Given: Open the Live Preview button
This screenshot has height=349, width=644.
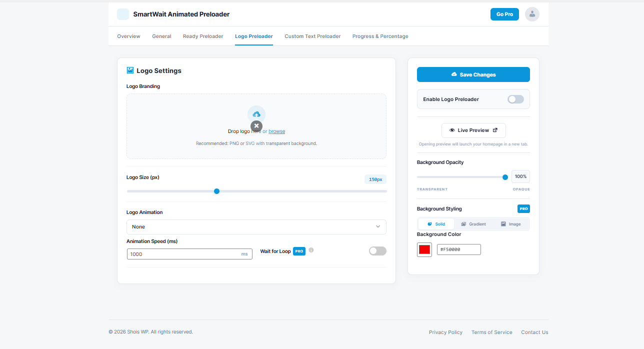Looking at the screenshot, I should point(473,130).
